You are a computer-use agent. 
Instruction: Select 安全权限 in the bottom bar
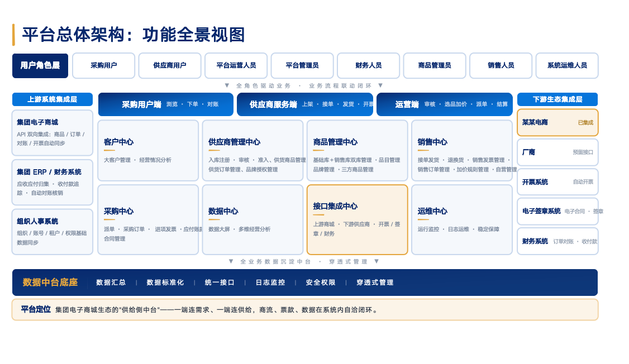[321, 282]
